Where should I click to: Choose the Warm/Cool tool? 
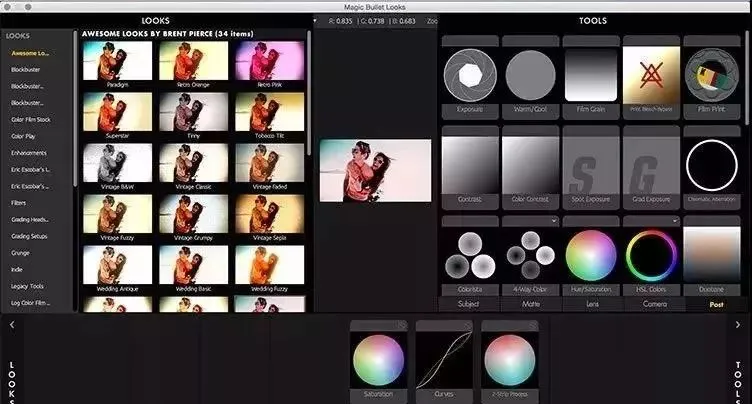(530, 75)
